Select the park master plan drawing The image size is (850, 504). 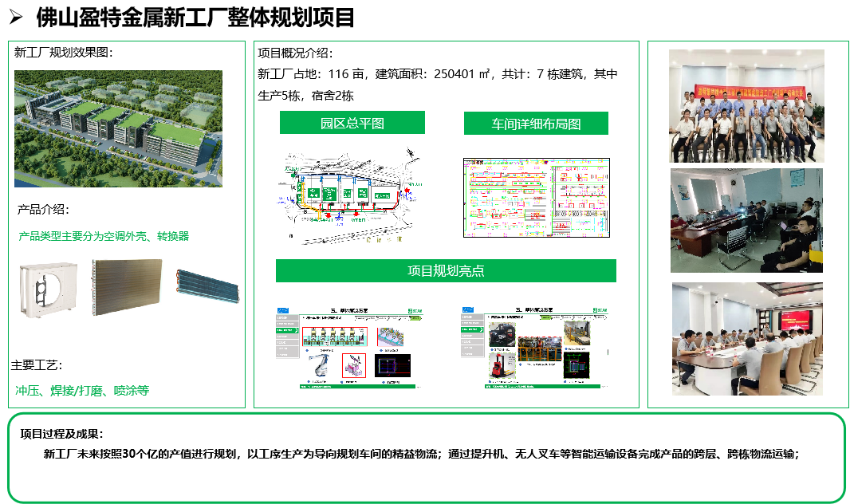pyautogui.click(x=352, y=196)
